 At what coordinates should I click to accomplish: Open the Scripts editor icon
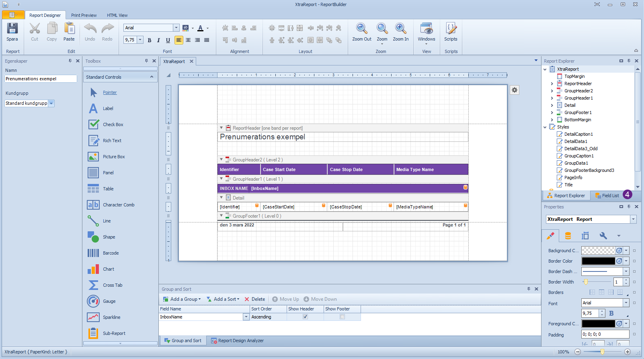point(451,29)
